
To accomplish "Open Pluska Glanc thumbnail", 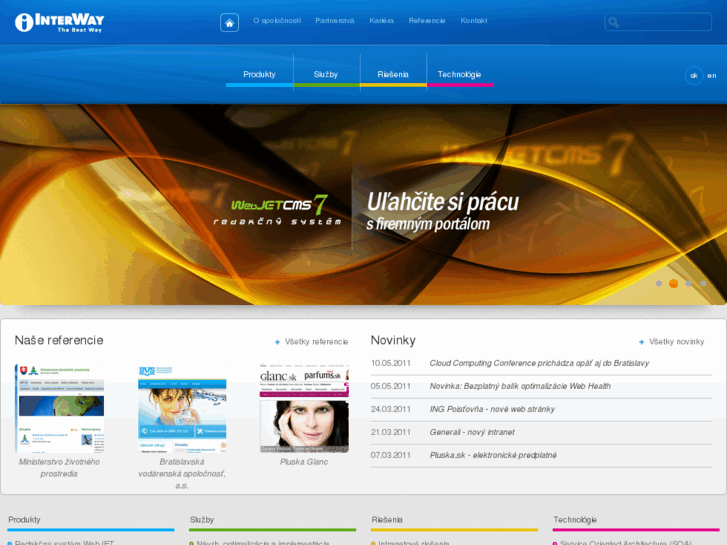I will 304,408.
